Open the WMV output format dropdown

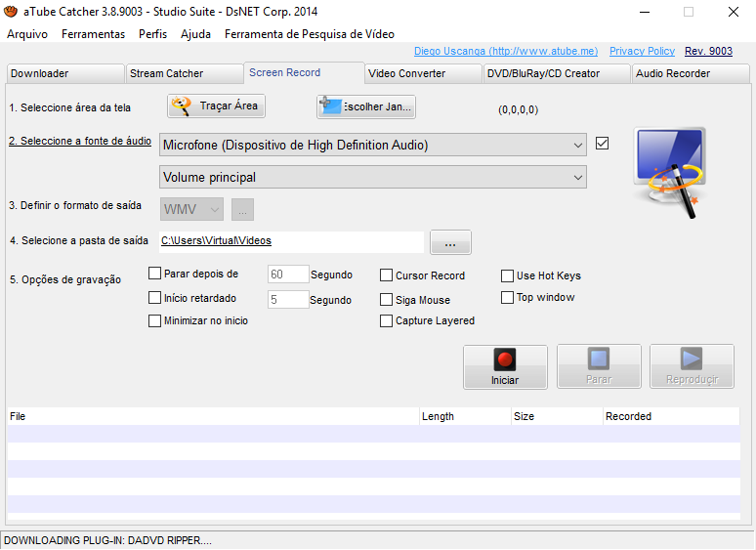[191, 209]
